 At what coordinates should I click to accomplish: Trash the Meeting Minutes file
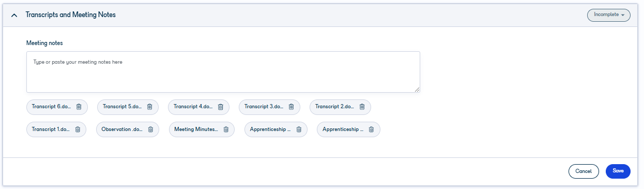(226, 129)
